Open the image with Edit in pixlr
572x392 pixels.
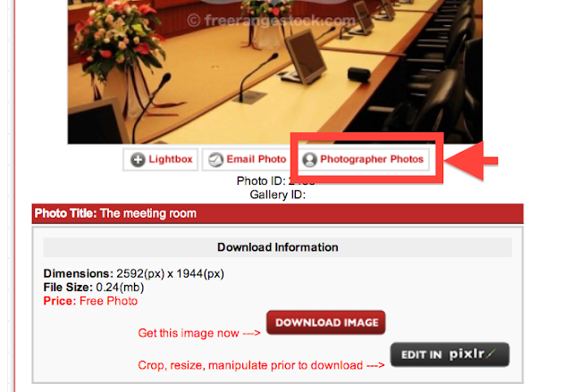point(450,354)
